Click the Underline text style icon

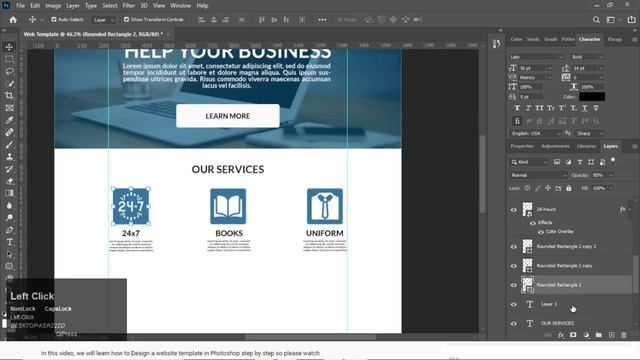point(584,108)
